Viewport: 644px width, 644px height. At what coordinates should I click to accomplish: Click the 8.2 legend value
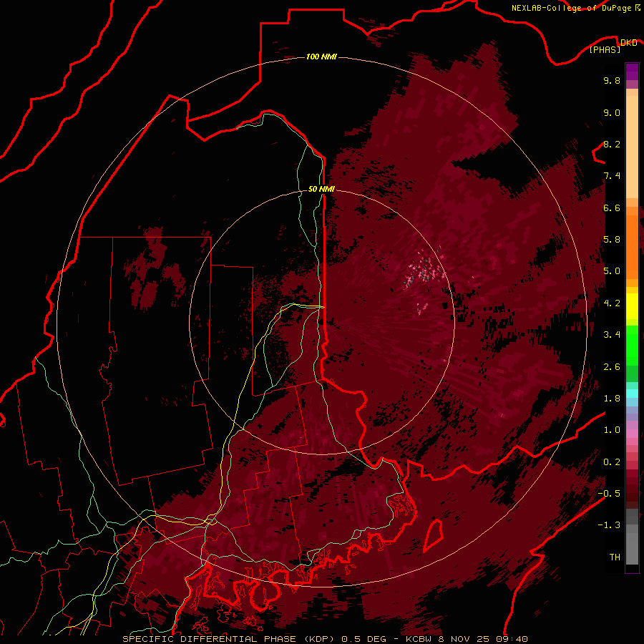coord(612,144)
